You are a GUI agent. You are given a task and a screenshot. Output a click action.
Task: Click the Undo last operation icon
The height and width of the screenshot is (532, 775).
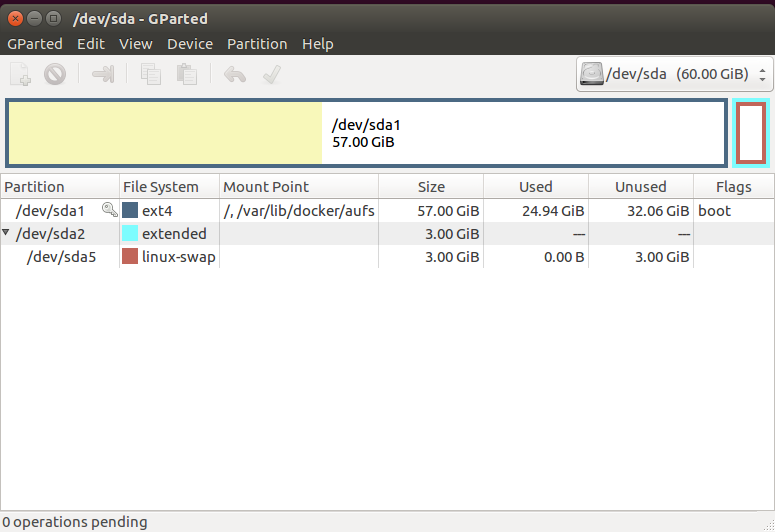point(235,75)
